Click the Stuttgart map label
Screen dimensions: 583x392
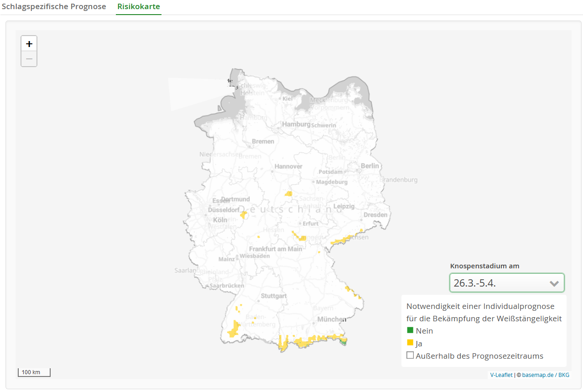coord(274,296)
